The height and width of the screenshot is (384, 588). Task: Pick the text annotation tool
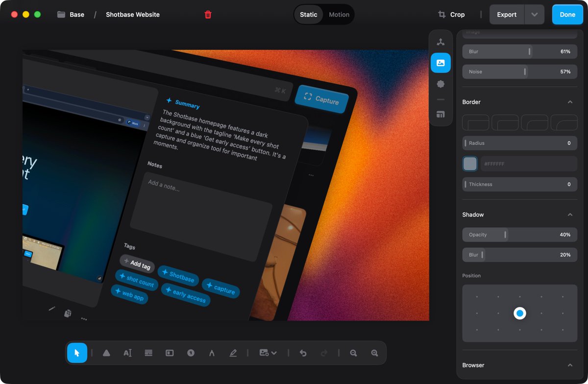coord(127,353)
